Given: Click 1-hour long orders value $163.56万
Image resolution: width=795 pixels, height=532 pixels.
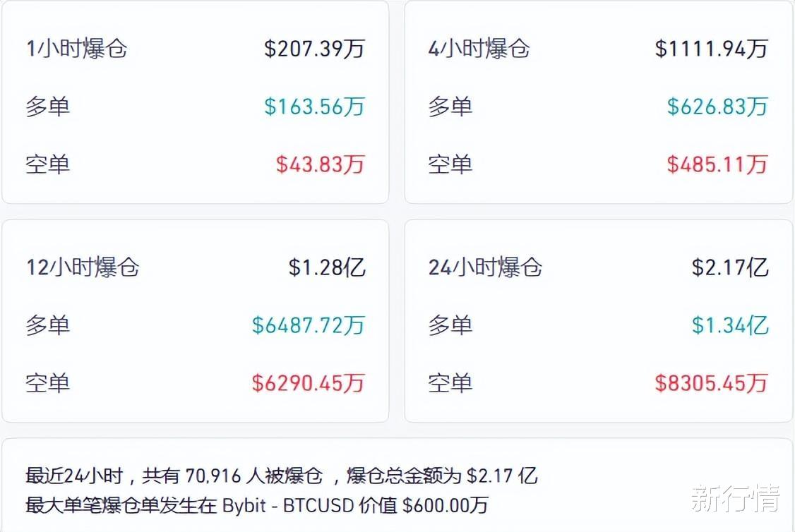Looking at the screenshot, I should pyautogui.click(x=314, y=107).
